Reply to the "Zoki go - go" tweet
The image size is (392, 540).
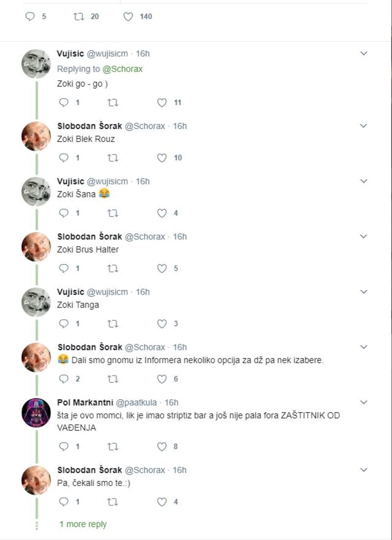pyautogui.click(x=64, y=103)
